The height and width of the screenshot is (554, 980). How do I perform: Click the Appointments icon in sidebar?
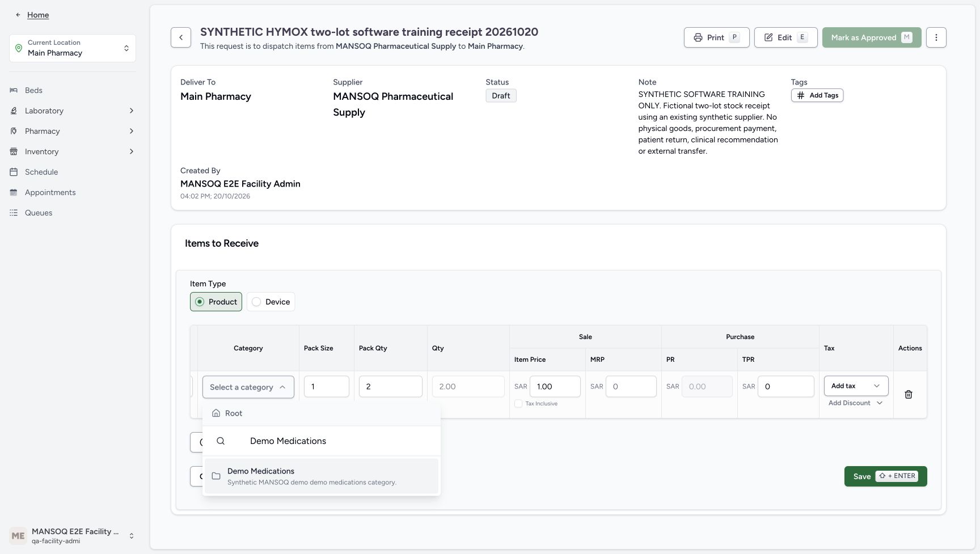[x=14, y=192]
